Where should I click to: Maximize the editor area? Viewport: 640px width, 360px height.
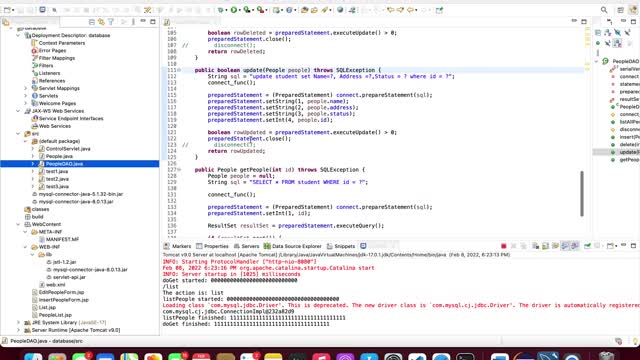pos(584,22)
